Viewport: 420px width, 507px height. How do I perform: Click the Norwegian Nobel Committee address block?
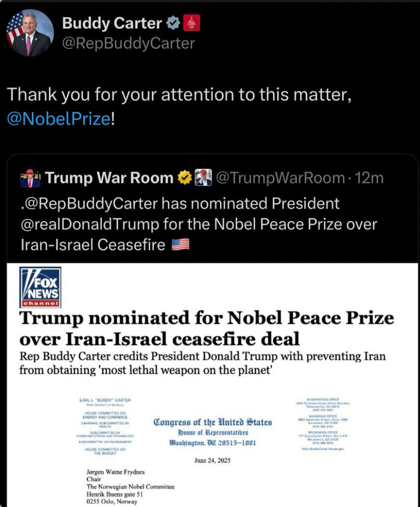tap(130, 487)
